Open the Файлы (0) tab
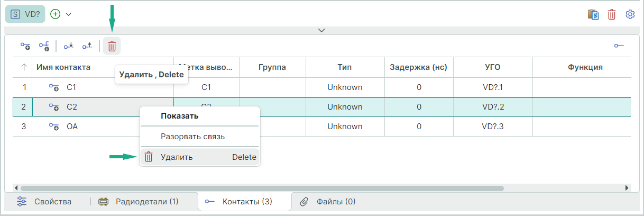The image size is (644, 216). pos(336,201)
